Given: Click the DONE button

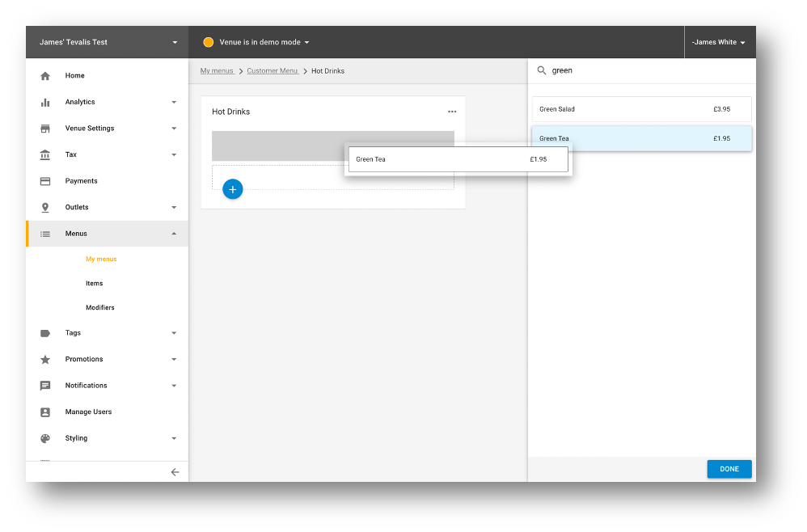Looking at the screenshot, I should tap(729, 469).
